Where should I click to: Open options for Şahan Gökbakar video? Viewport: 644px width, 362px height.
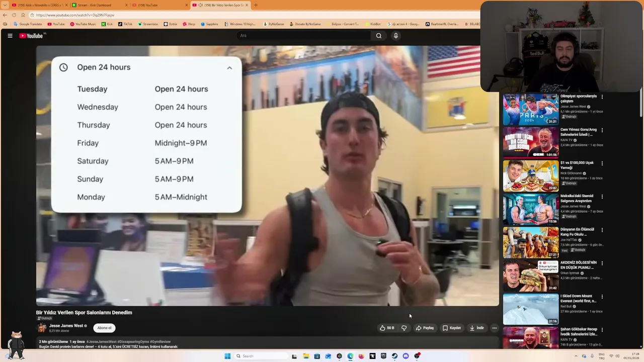(602, 330)
